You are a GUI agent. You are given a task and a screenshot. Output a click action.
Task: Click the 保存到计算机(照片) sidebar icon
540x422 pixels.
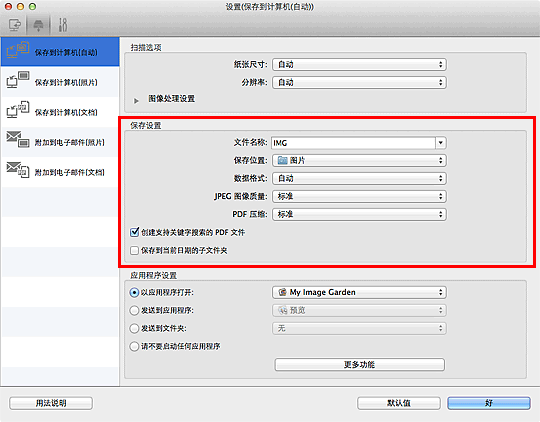18,80
